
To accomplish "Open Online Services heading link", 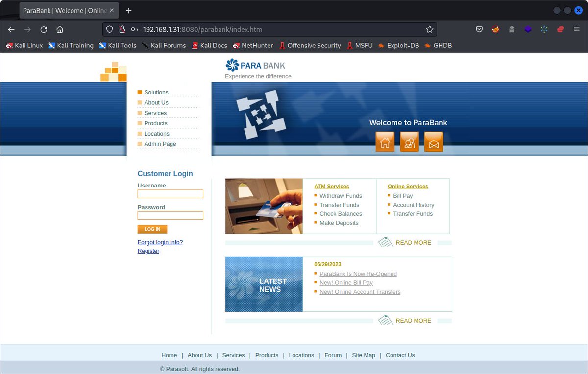I will [408, 187].
